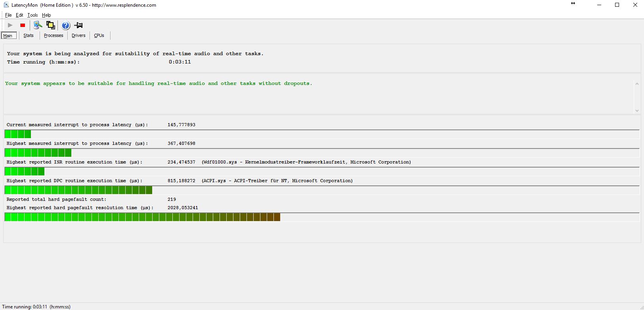Click 'Highest reported DPC routine execution time' label
This screenshot has width=644, height=310.
pos(75,181)
